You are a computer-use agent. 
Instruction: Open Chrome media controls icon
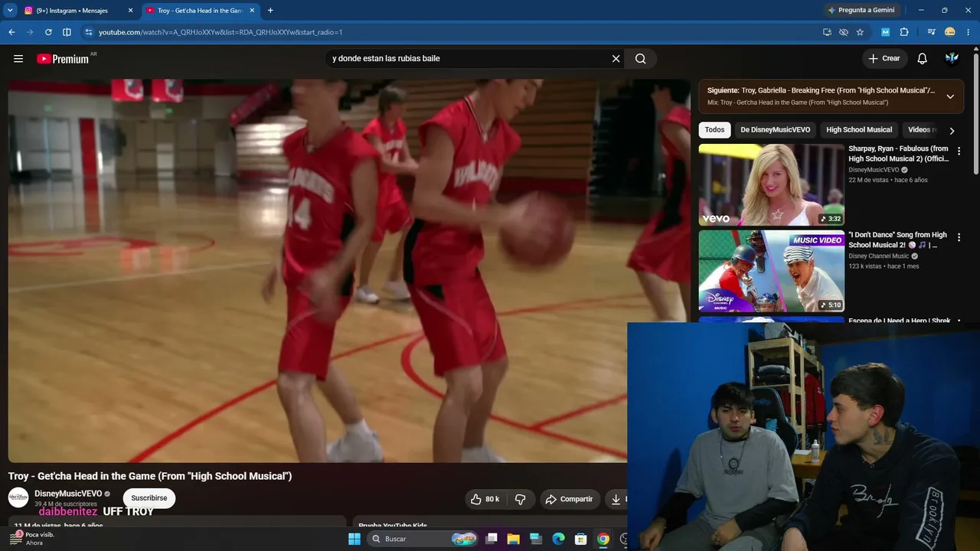click(931, 32)
